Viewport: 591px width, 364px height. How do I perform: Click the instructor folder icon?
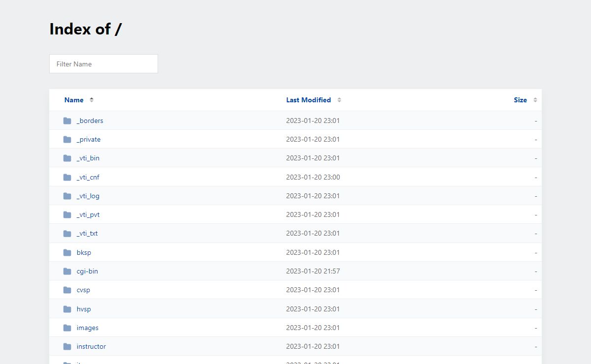pos(67,347)
